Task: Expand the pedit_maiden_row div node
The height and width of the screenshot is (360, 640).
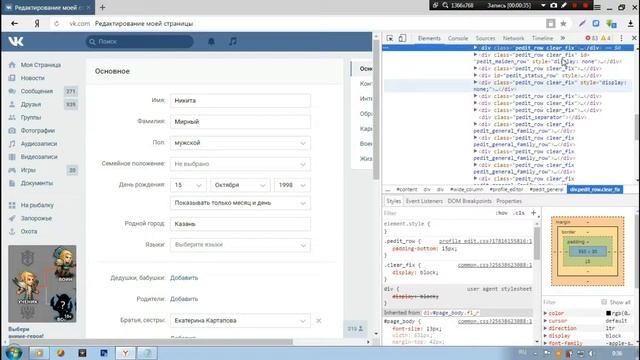Action: tap(476, 55)
